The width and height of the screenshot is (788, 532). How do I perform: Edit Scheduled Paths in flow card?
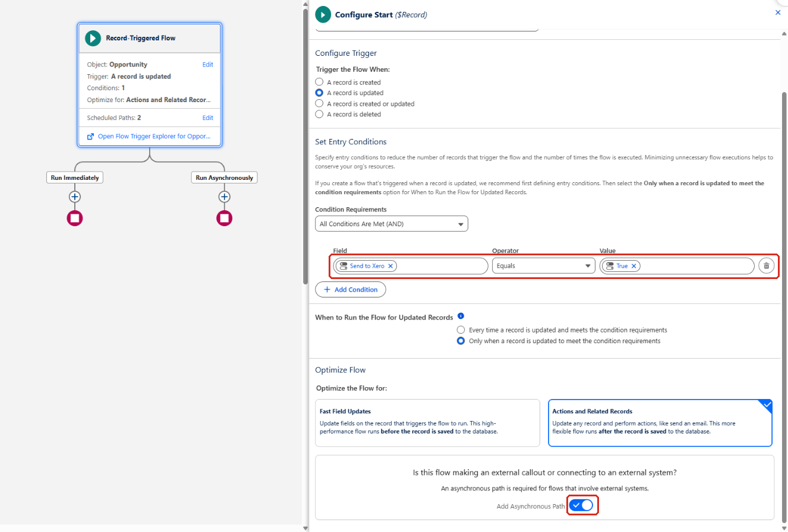click(x=207, y=118)
